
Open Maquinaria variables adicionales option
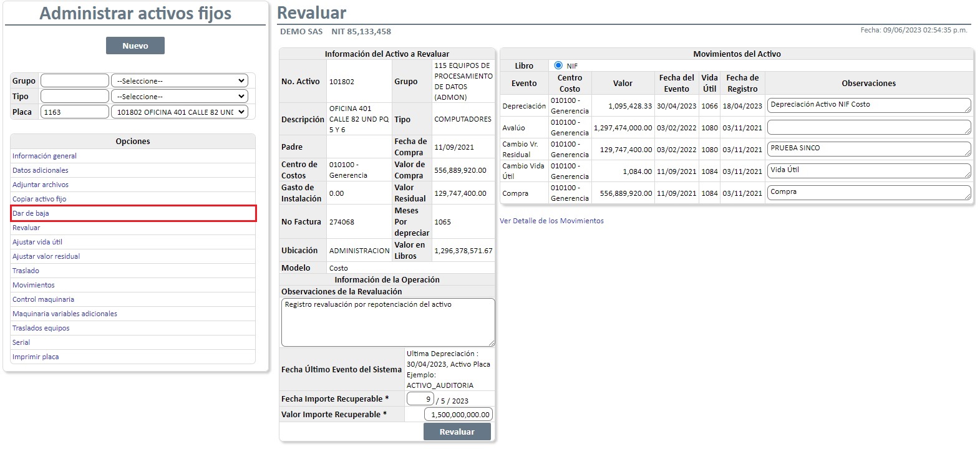[65, 314]
